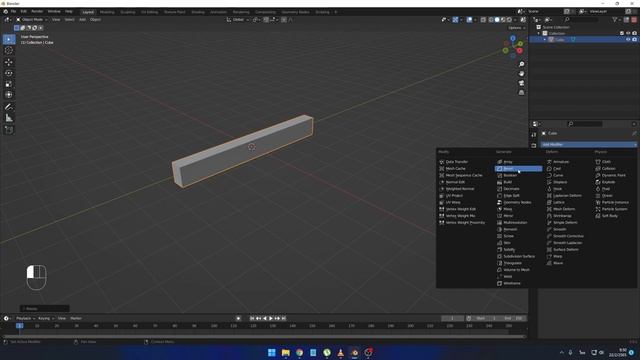Toggle viewport overlays button
The image size is (640, 360).
(x=469, y=20)
